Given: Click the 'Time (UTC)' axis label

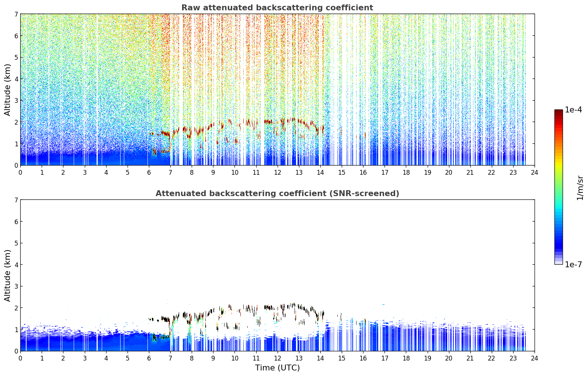Looking at the screenshot, I should tap(277, 368).
